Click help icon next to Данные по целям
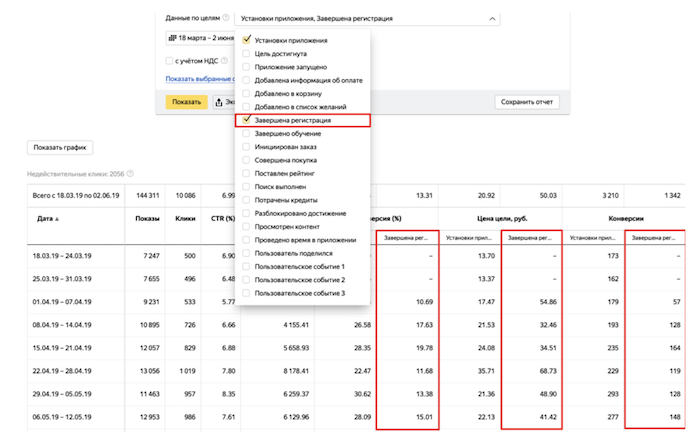This screenshot has height=444, width=700. [226, 18]
